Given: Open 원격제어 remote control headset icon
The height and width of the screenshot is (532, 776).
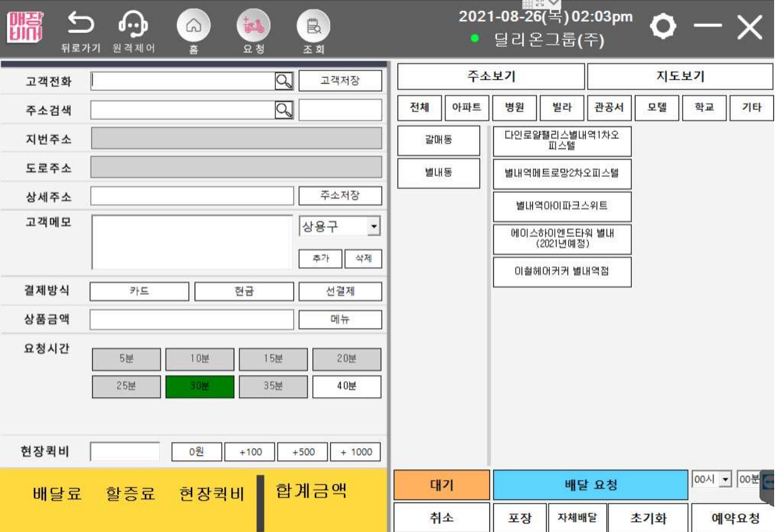Looking at the screenshot, I should click(133, 25).
